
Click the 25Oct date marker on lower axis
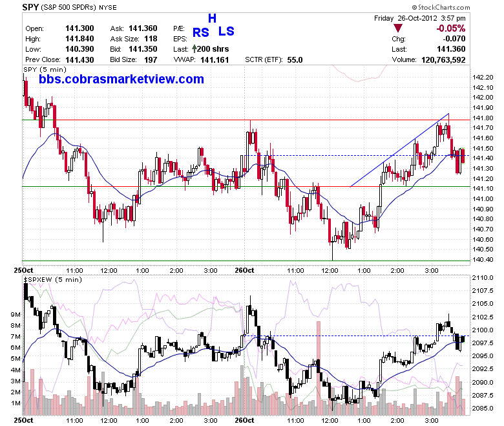tap(23, 420)
